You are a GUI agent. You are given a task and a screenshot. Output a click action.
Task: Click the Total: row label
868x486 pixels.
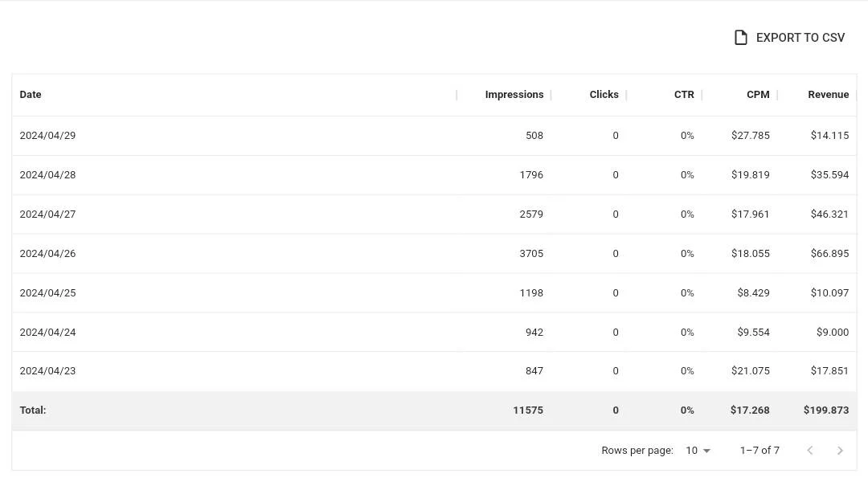point(33,410)
